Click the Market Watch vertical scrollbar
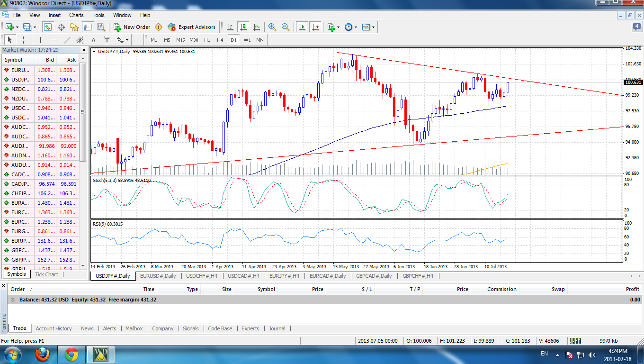This screenshot has width=644, height=364. click(83, 161)
